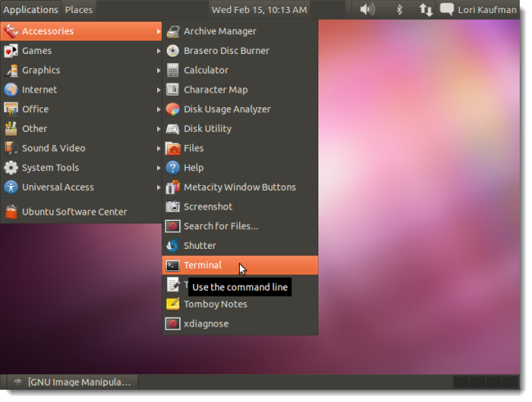Click the Calculator icon
This screenshot has height=402, width=532.
[173, 70]
